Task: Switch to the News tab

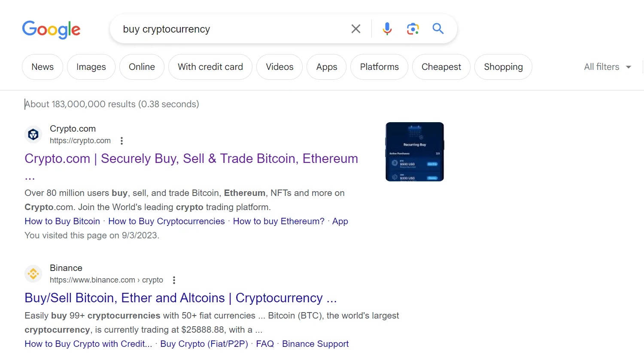Action: tap(42, 67)
